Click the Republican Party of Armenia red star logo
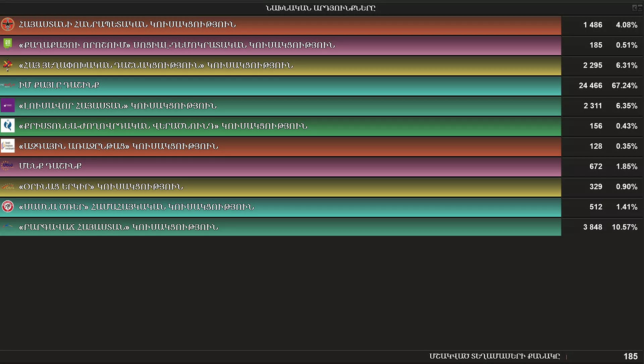This screenshot has width=644, height=364. [x=7, y=24]
